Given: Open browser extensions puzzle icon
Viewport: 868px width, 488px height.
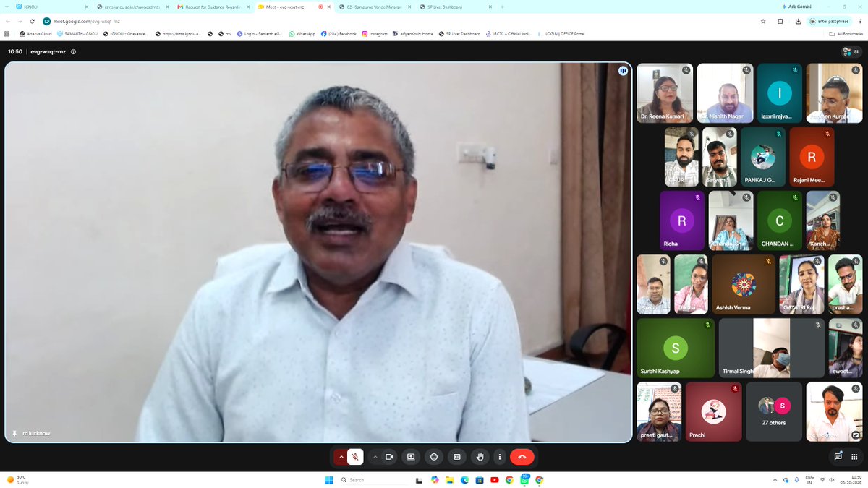Looking at the screenshot, I should coord(780,21).
